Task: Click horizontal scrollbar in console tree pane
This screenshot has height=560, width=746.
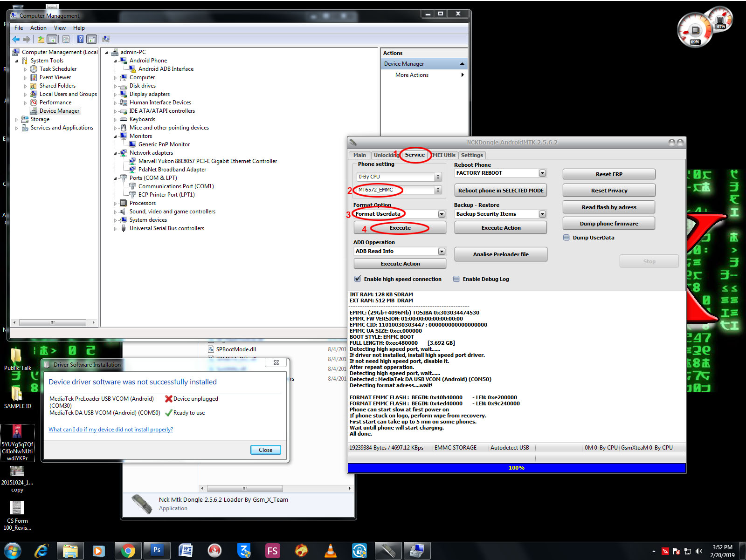Action: pyautogui.click(x=52, y=322)
